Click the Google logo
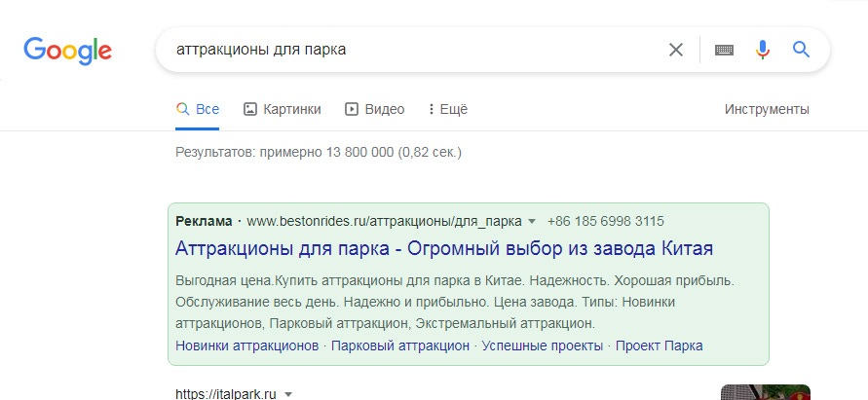Screen dimensions: 868x400 67,51
